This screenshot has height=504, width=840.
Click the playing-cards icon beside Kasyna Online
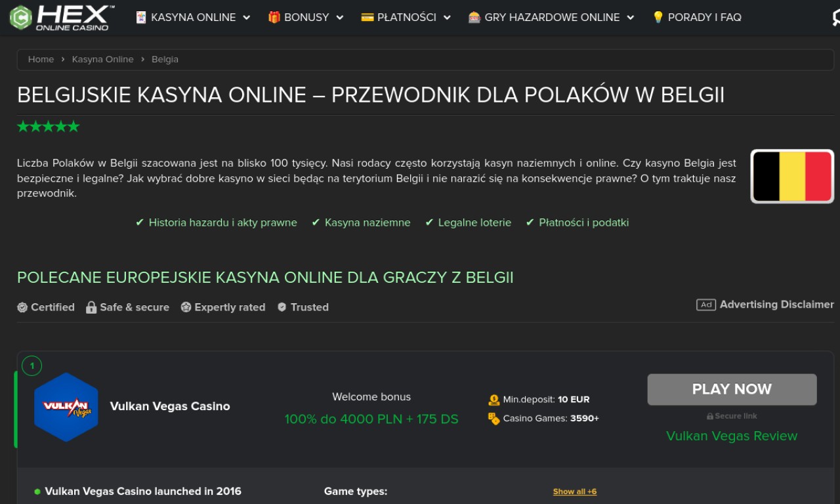pyautogui.click(x=141, y=18)
